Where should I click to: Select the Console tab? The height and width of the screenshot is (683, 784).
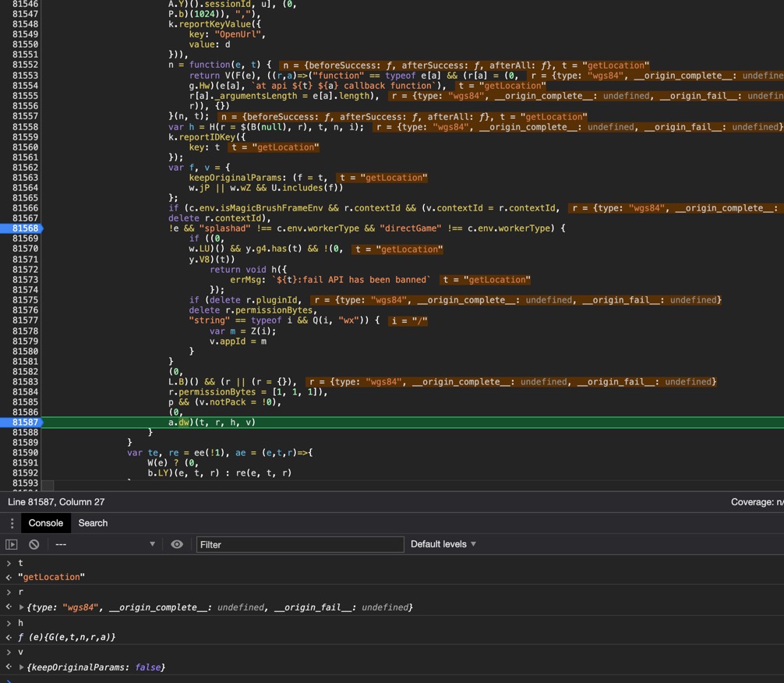[45, 523]
